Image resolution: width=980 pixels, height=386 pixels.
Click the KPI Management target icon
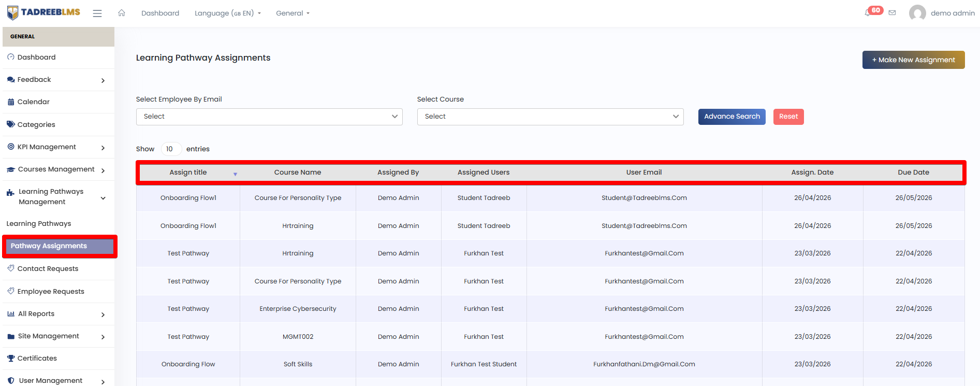coord(11,147)
